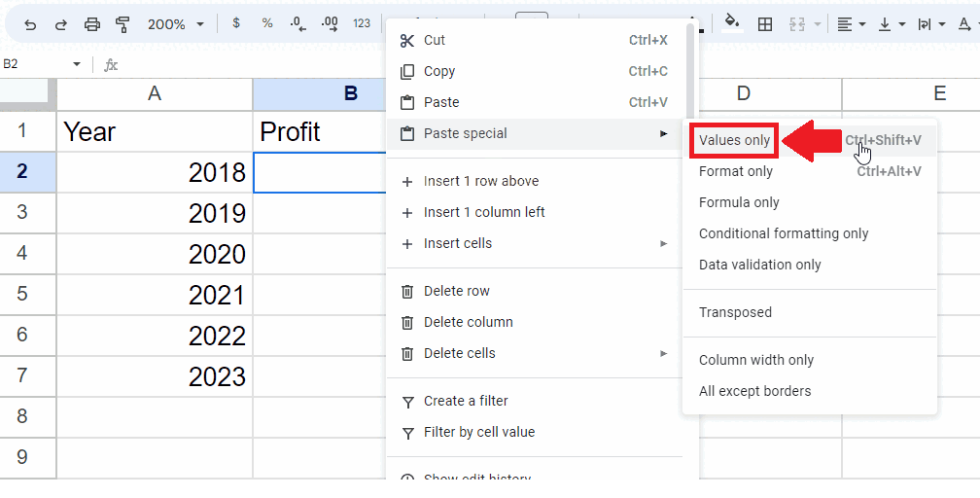Viewport: 980px width, 498px height.
Task: Open text wrapping options
Action: 931,24
